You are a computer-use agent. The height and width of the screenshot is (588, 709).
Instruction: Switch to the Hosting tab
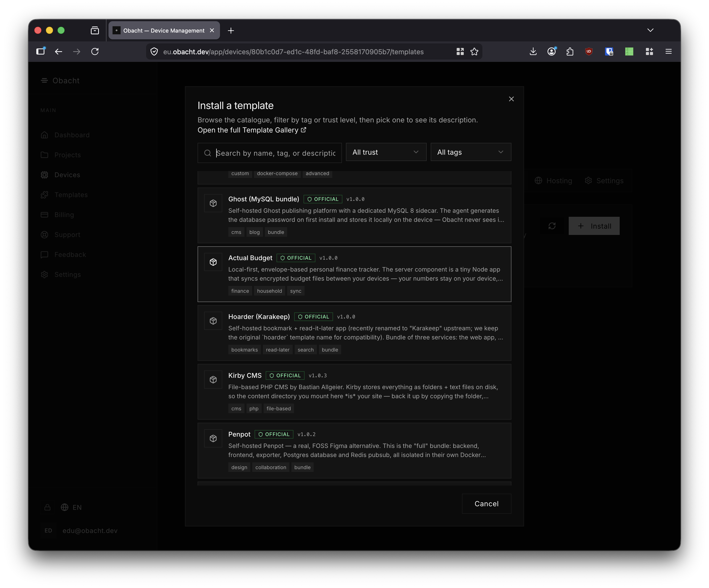[553, 181]
